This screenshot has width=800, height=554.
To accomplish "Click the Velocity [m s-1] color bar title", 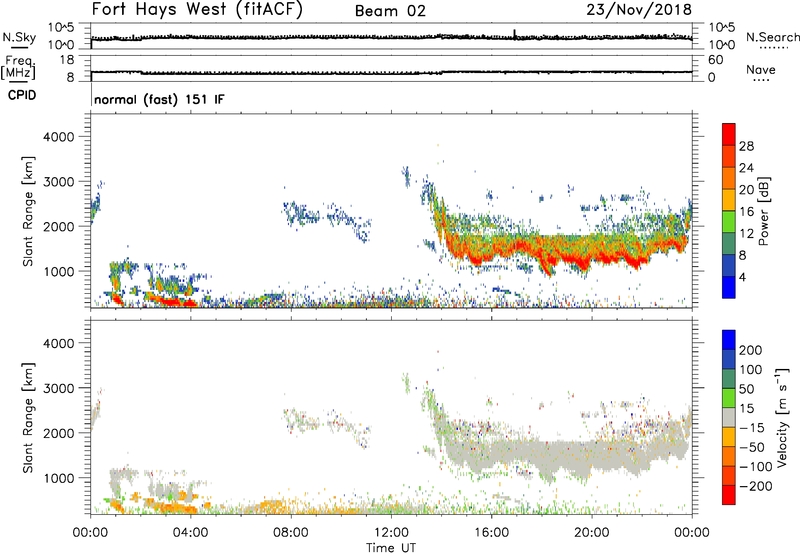I will tap(782, 417).
